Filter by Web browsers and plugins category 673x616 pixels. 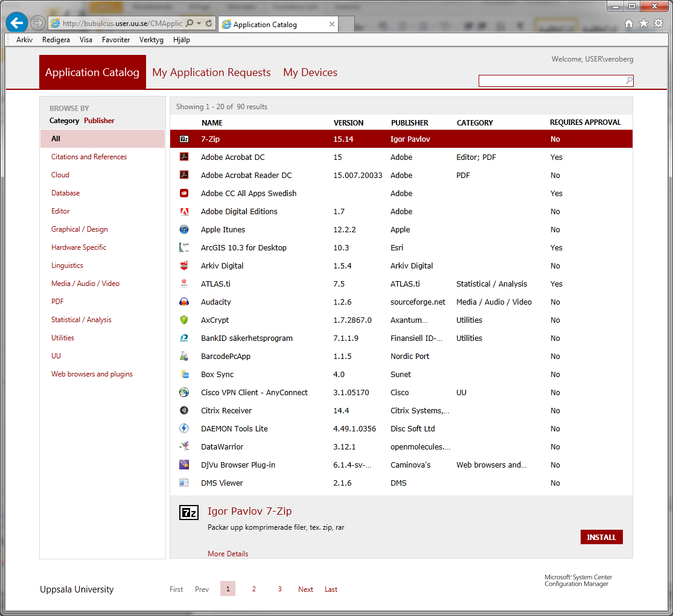[x=92, y=374]
